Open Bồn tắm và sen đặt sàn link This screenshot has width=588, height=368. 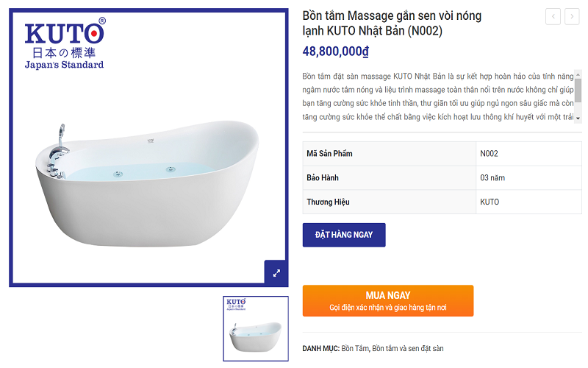pyautogui.click(x=408, y=348)
